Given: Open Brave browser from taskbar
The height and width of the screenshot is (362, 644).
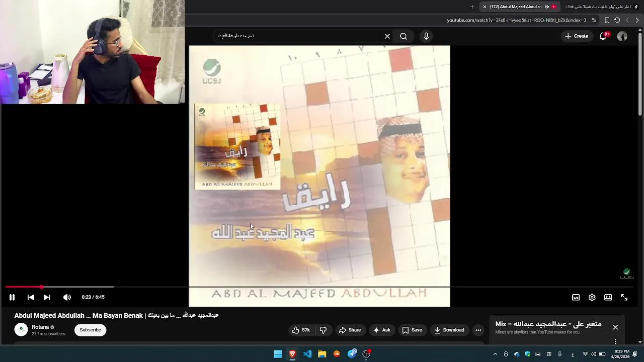Looking at the screenshot, I should 292,354.
